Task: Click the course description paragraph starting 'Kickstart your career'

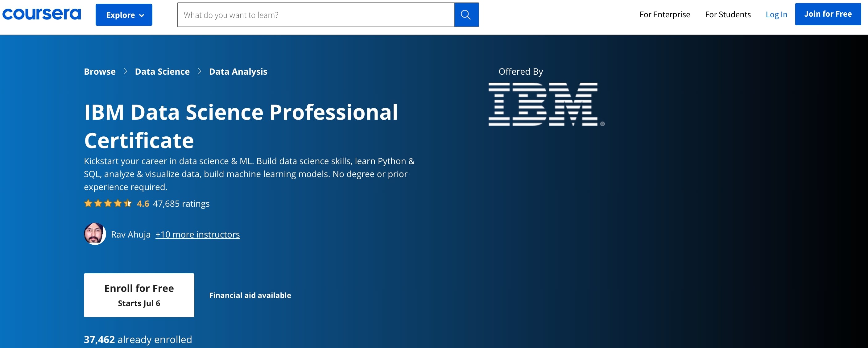Action: [x=249, y=174]
